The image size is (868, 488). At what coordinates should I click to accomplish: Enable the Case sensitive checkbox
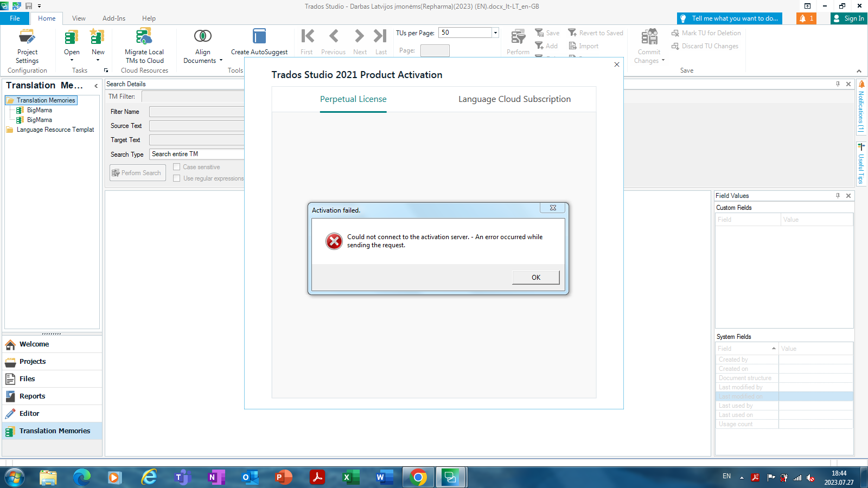point(176,166)
